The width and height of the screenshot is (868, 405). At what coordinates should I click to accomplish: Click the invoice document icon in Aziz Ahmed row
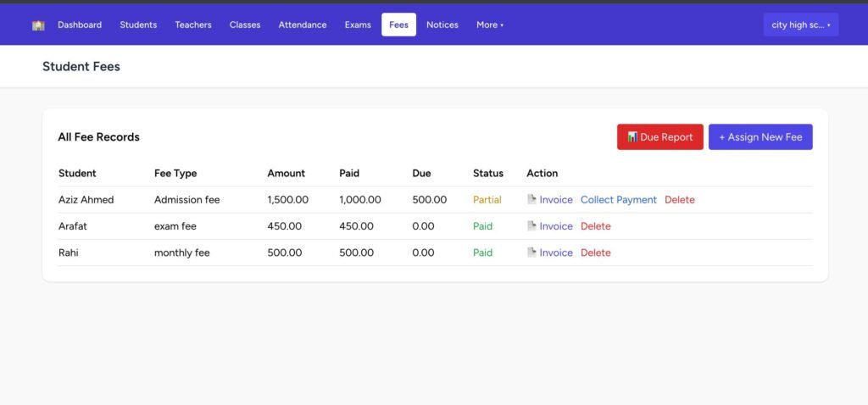coord(531,200)
